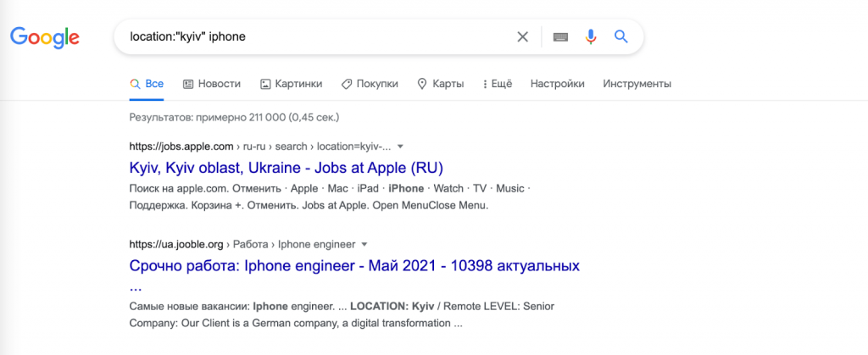Viewport: 868px width, 355px height.
Task: Select the Карты maps tab
Action: (x=440, y=84)
